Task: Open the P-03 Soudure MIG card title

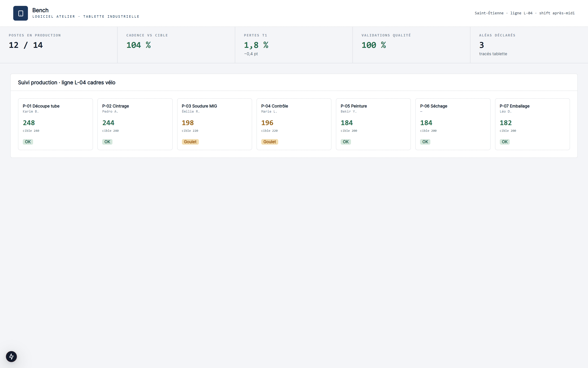Action: click(199, 106)
